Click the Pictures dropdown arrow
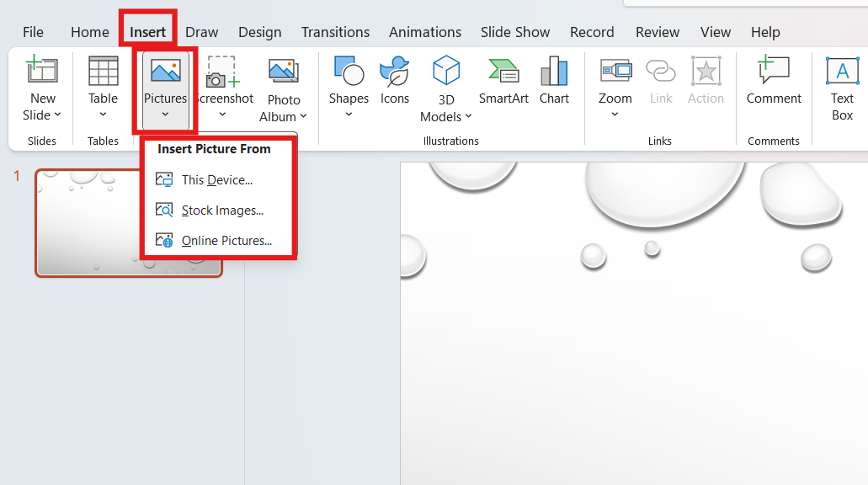 click(x=165, y=116)
